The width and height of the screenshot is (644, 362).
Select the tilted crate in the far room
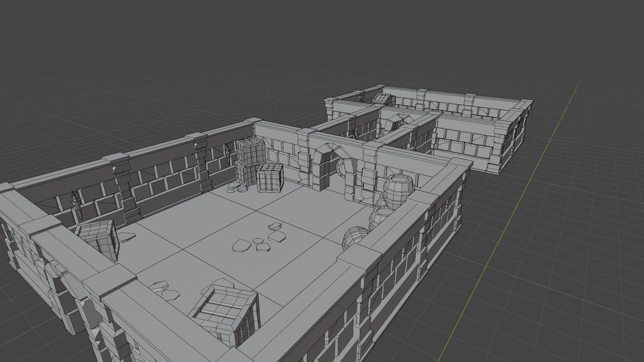382,99
